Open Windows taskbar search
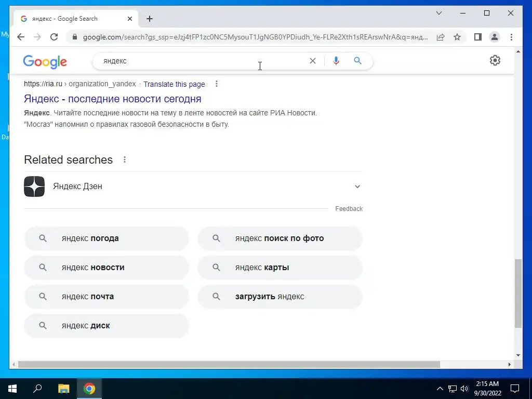The image size is (532, 399). pos(37,389)
